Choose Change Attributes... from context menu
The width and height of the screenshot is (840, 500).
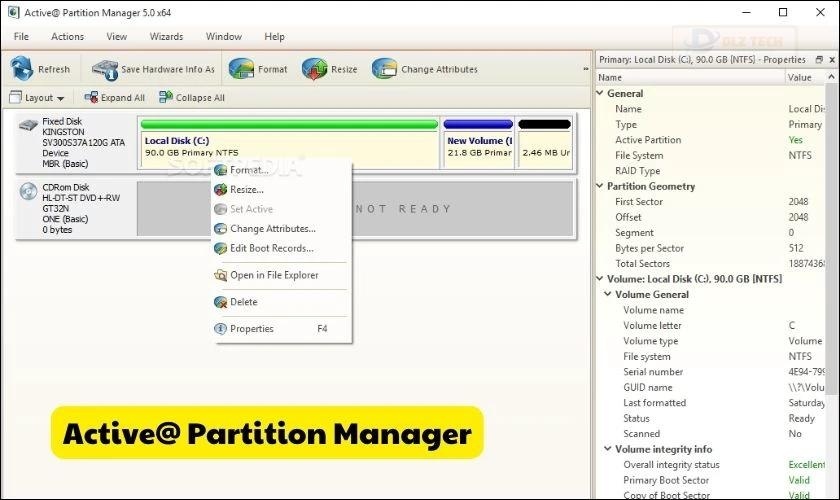282,228
